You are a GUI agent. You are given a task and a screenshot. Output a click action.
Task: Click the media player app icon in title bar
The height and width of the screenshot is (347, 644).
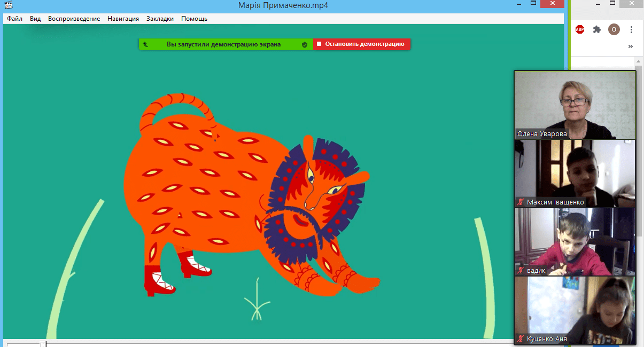click(9, 5)
